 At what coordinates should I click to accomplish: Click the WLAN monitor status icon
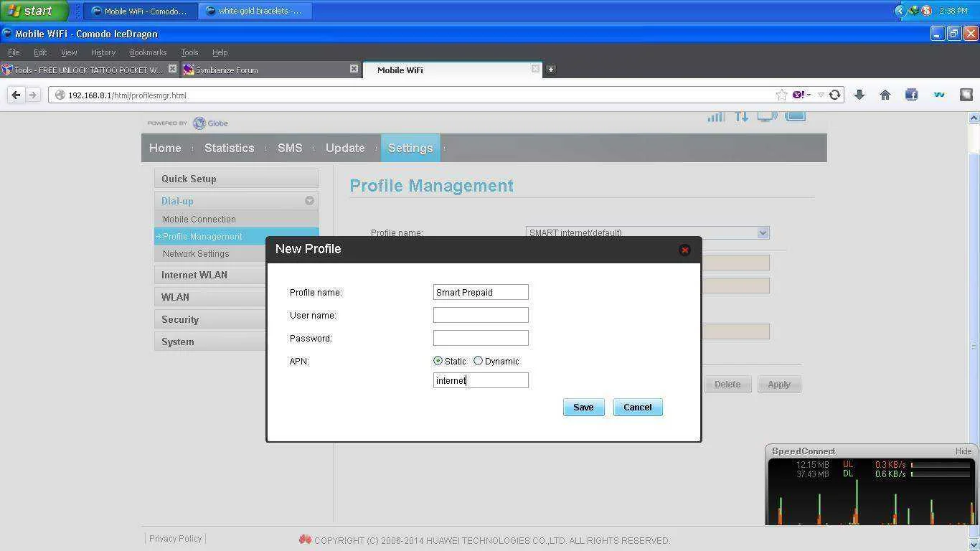click(x=767, y=116)
